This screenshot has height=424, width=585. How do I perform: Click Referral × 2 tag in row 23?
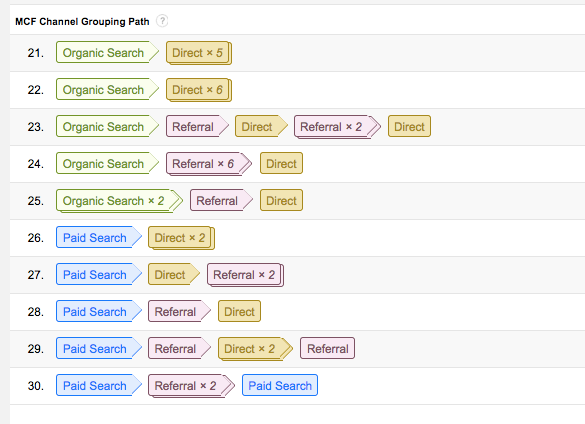point(337,127)
